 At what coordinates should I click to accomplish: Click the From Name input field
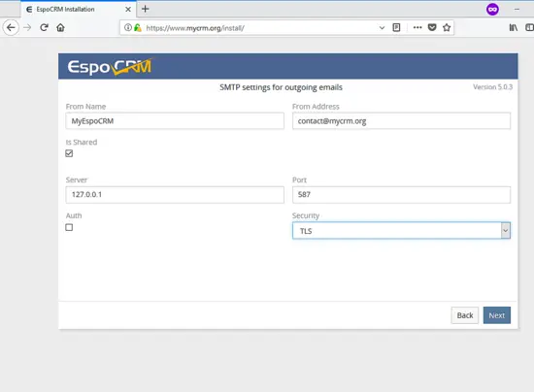point(175,121)
